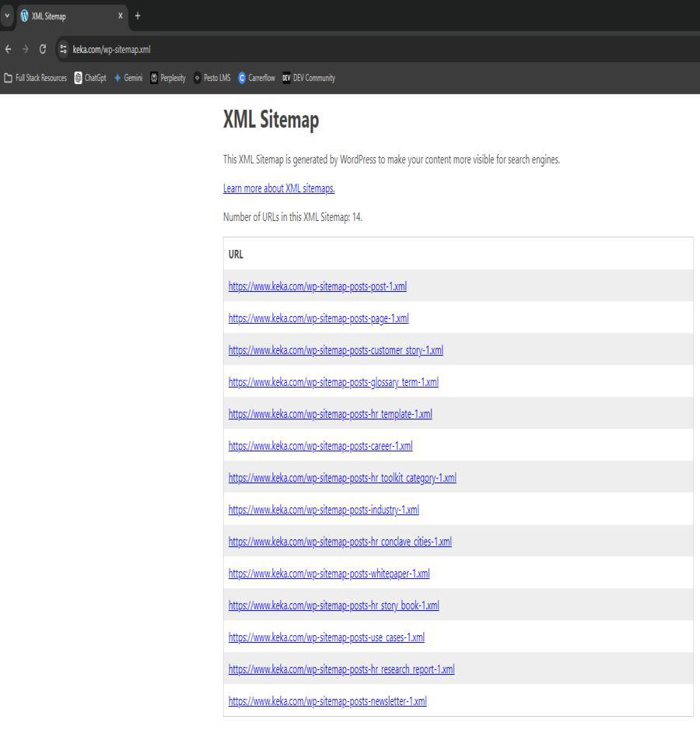Image resolution: width=700 pixels, height=737 pixels.
Task: Open the posts-whitepaper-1.xml sitemap link
Action: tap(329, 574)
